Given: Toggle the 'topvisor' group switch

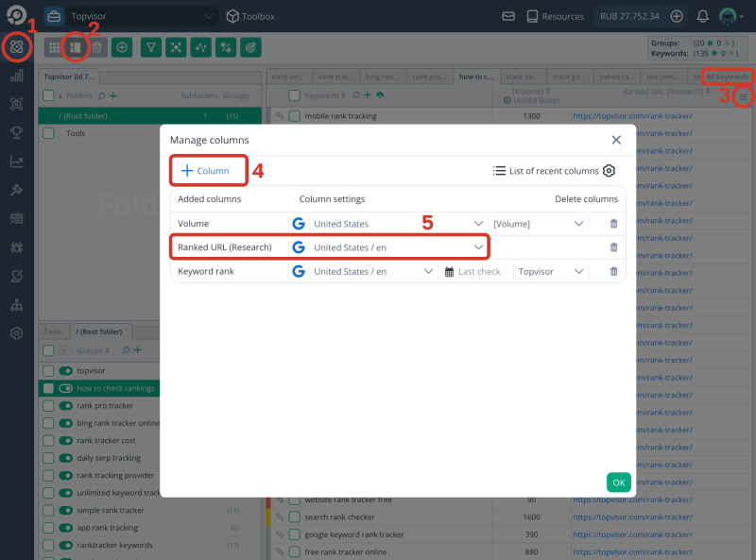Looking at the screenshot, I should 66,371.
